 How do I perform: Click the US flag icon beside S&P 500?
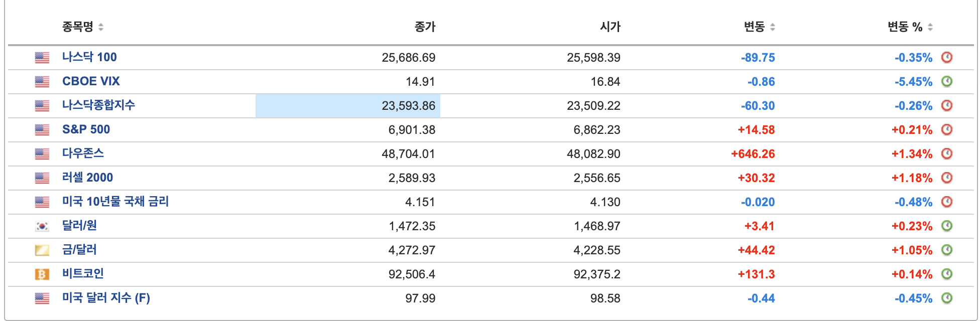(42, 130)
